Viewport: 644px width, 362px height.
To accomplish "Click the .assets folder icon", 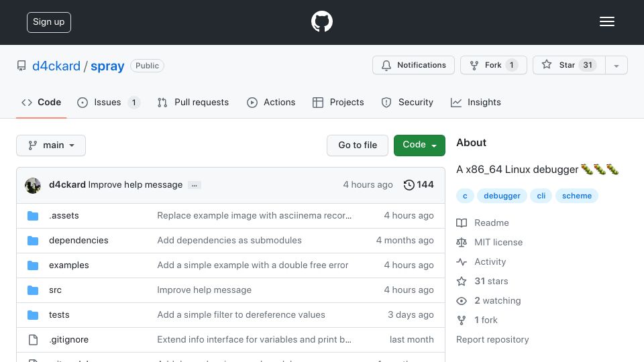I will point(33,216).
